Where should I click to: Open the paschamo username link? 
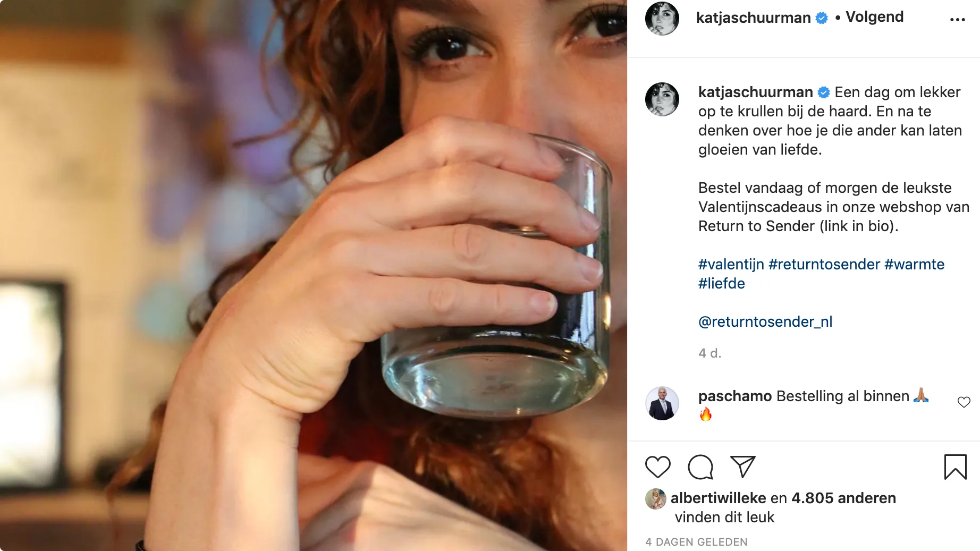[x=734, y=396]
